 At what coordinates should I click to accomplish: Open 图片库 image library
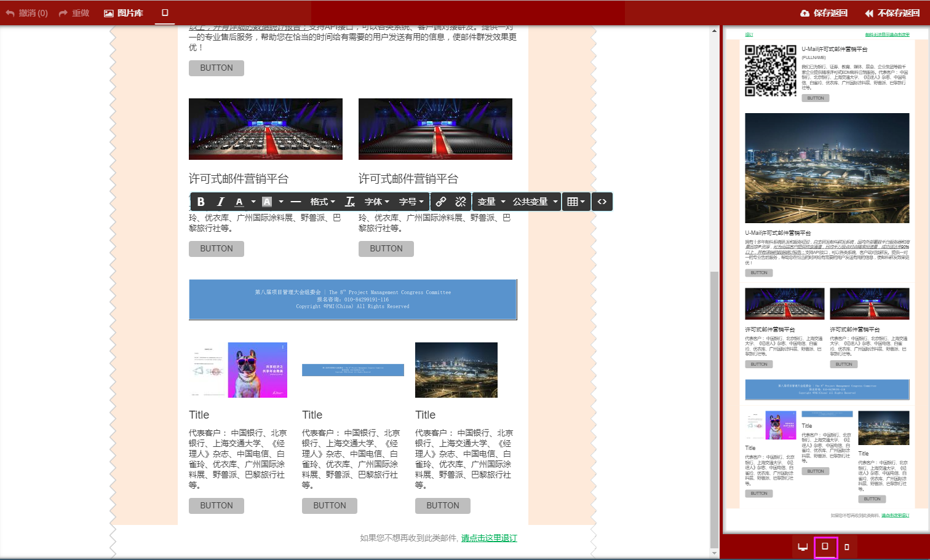point(123,13)
